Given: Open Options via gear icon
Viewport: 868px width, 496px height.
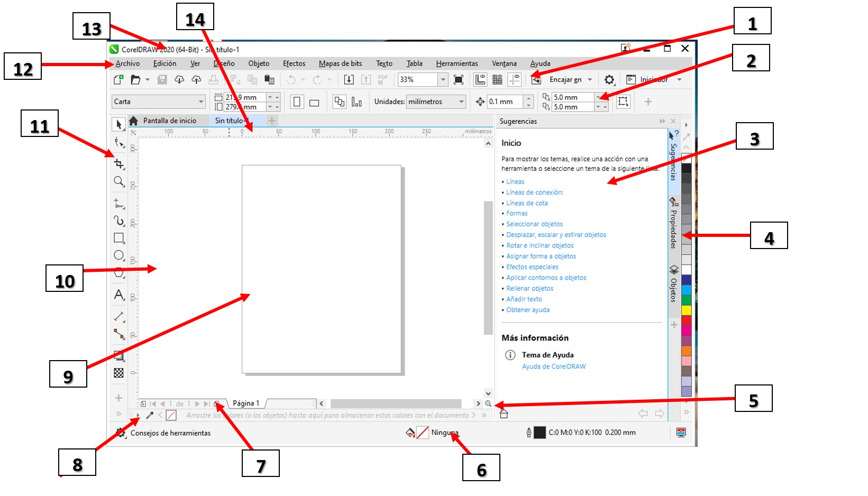Looking at the screenshot, I should click(609, 79).
